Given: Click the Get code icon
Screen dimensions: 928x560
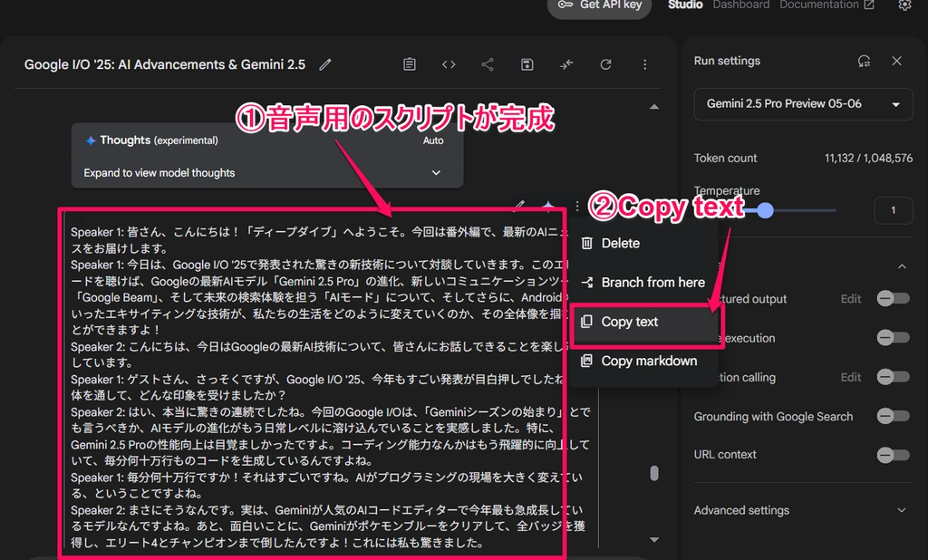Looking at the screenshot, I should 449,64.
